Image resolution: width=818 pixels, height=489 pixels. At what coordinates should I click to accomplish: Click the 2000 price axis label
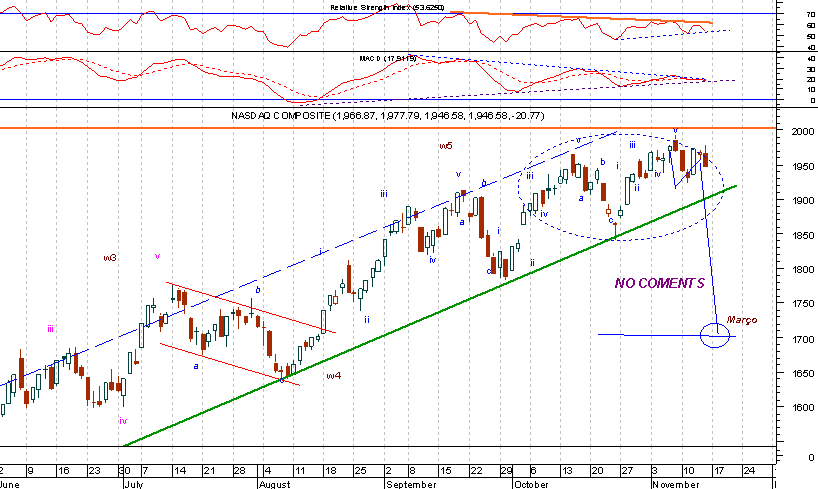[x=802, y=132]
